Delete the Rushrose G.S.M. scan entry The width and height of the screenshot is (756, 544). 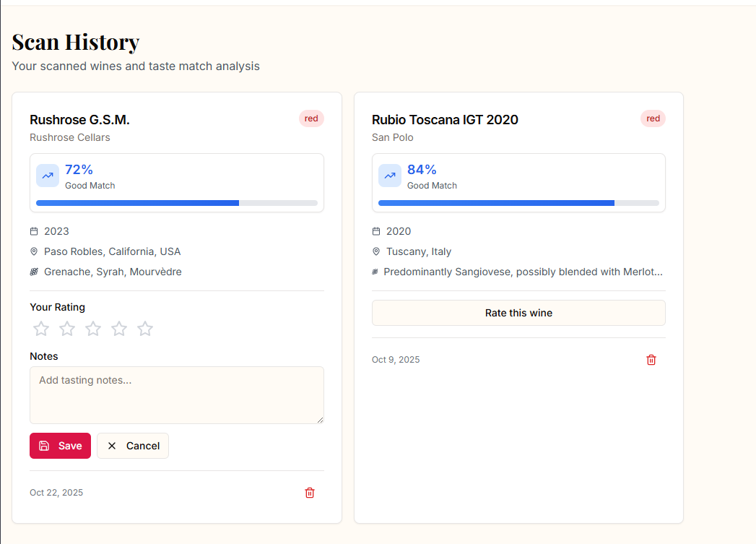coord(310,493)
